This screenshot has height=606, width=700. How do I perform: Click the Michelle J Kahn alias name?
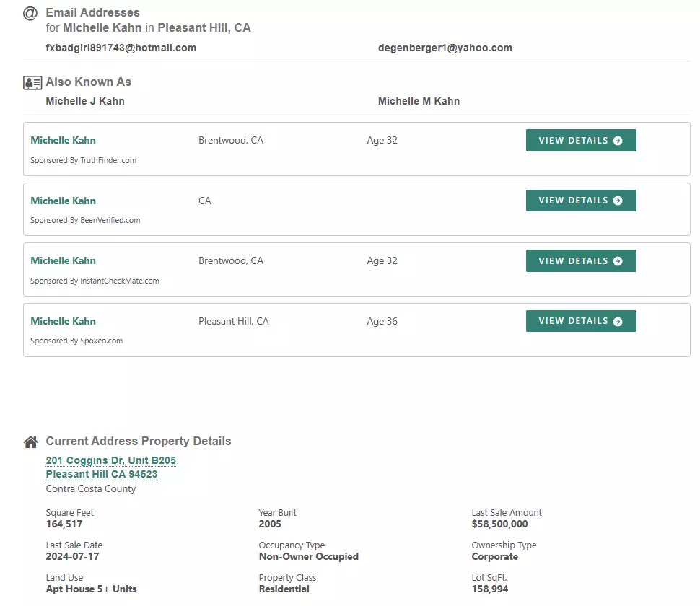point(85,101)
